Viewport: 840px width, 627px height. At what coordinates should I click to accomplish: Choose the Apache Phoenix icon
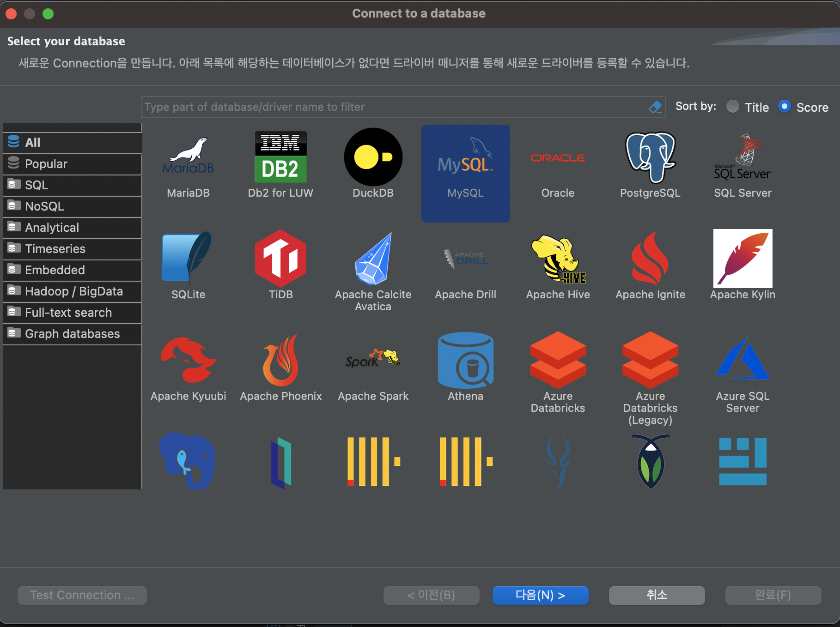tap(280, 360)
